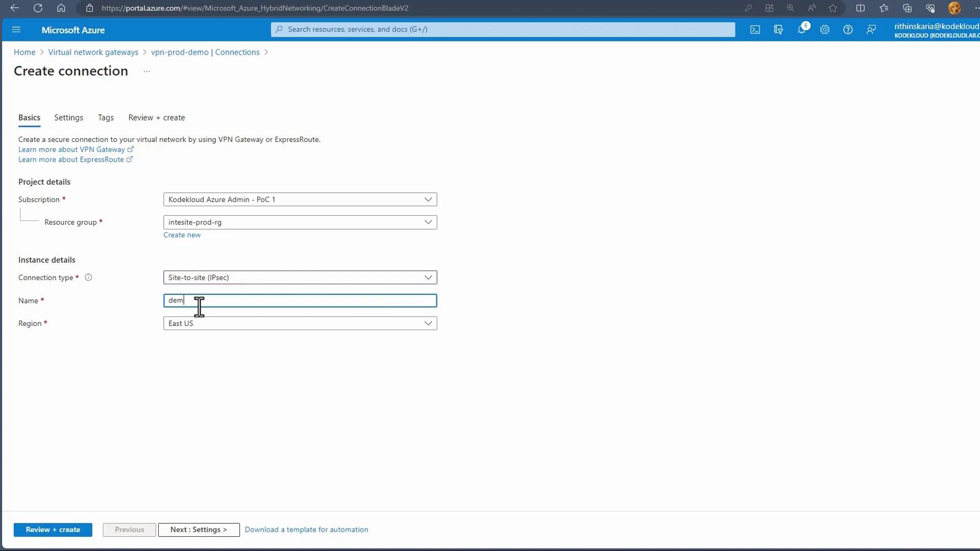Refresh the browser page
Screen dimensions: 980x551
(x=38, y=8)
